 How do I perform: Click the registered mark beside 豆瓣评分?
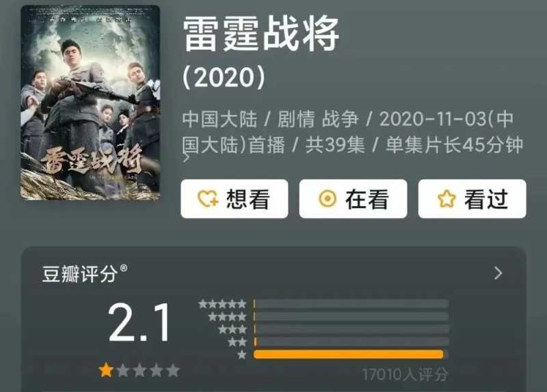point(124,268)
